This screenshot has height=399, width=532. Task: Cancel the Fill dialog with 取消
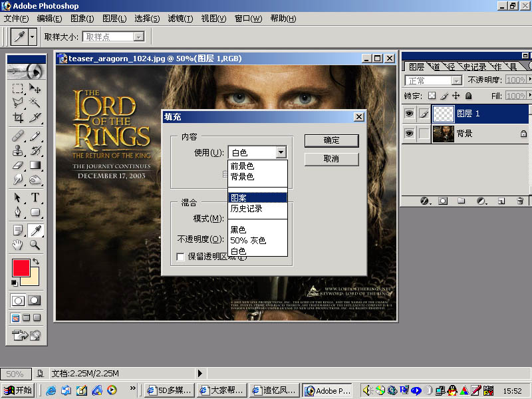coord(331,159)
